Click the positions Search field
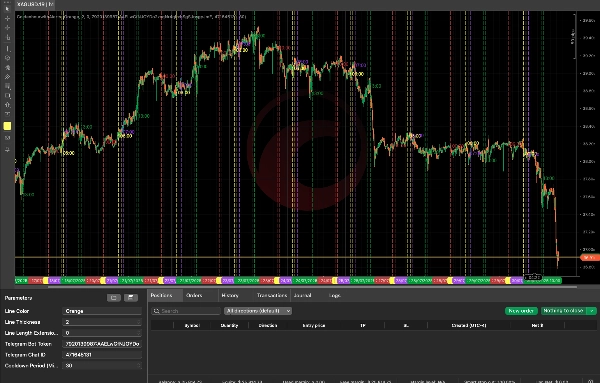This screenshot has height=383, width=600. tap(186, 311)
